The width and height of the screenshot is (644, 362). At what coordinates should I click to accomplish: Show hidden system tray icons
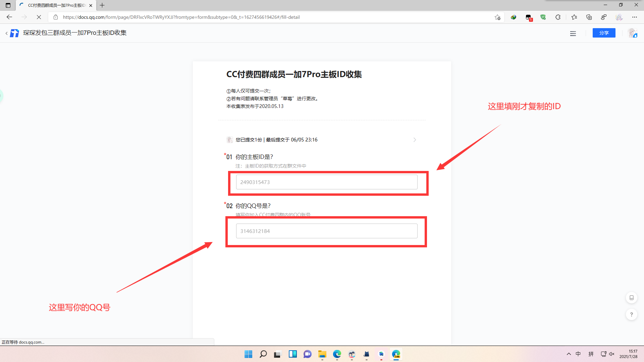569,354
